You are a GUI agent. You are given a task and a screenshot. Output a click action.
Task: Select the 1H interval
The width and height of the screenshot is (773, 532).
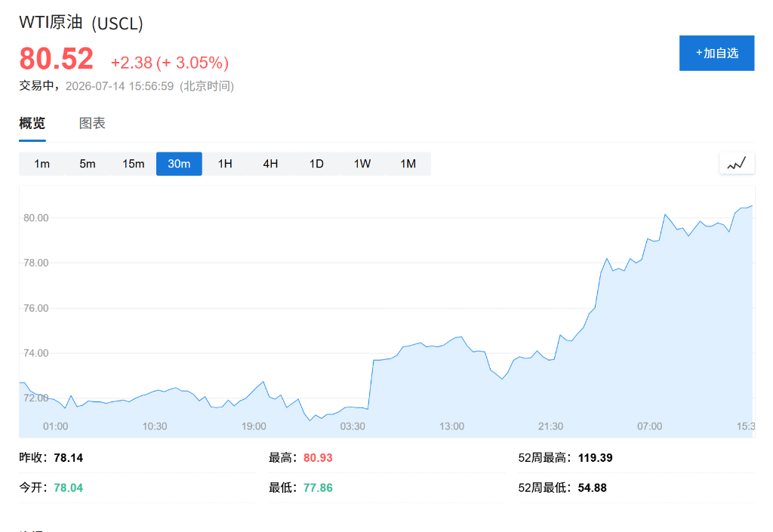point(225,164)
